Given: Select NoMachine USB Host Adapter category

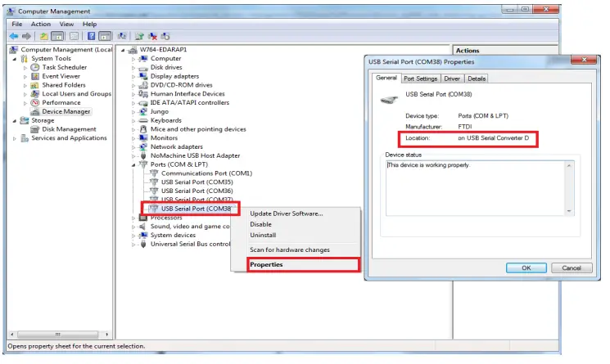Looking at the screenshot, I should point(196,155).
